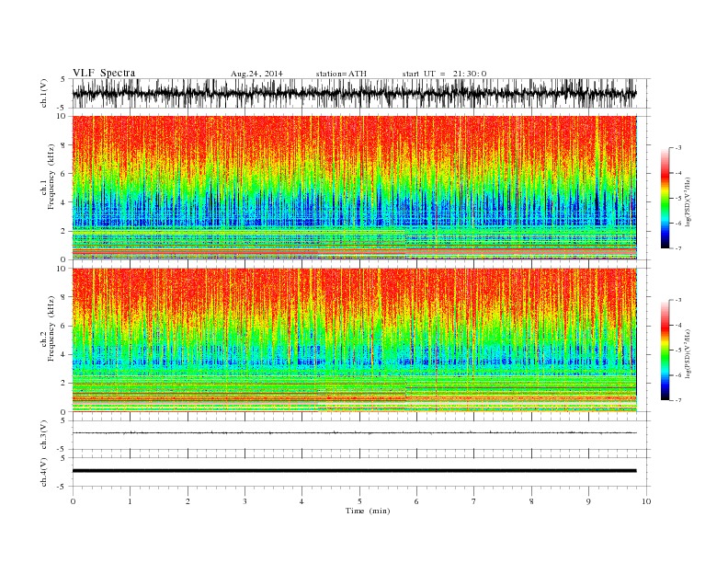This screenshot has width=728, height=563.
Task: Click the "ch.1(V)" waveform axis label
Action: pos(44,93)
